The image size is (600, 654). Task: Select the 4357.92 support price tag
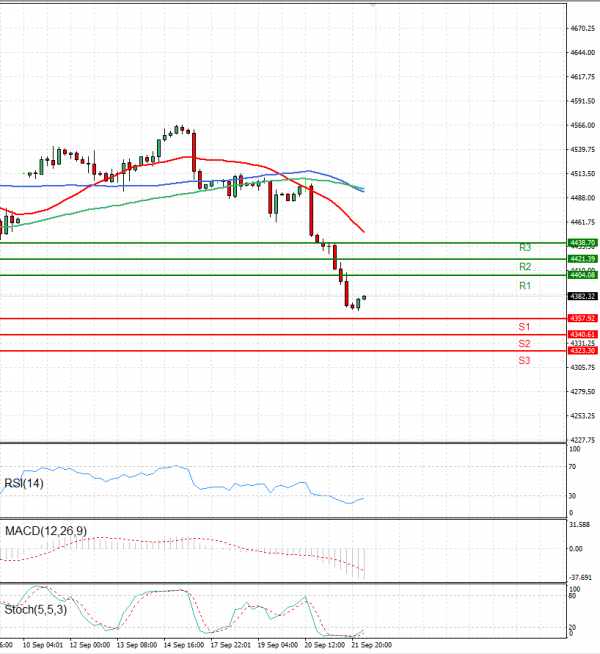(582, 318)
